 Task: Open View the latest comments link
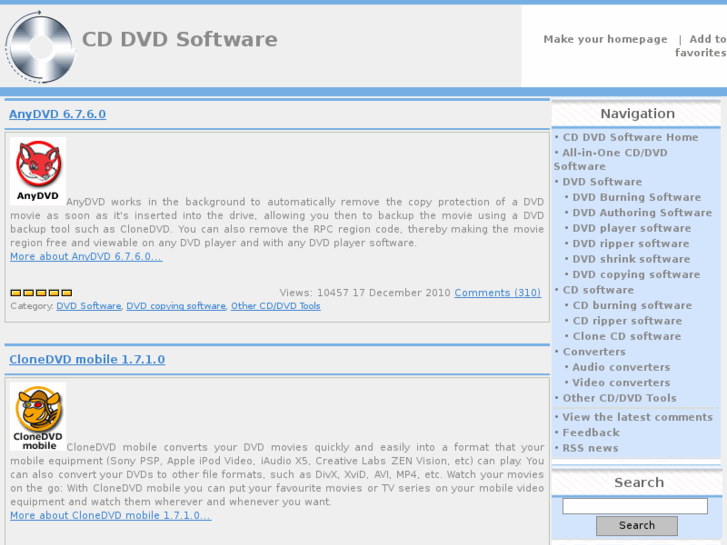[x=637, y=417]
